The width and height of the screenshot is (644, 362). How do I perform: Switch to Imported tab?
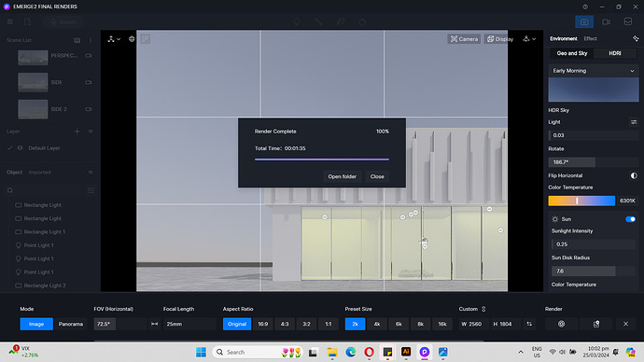[40, 172]
